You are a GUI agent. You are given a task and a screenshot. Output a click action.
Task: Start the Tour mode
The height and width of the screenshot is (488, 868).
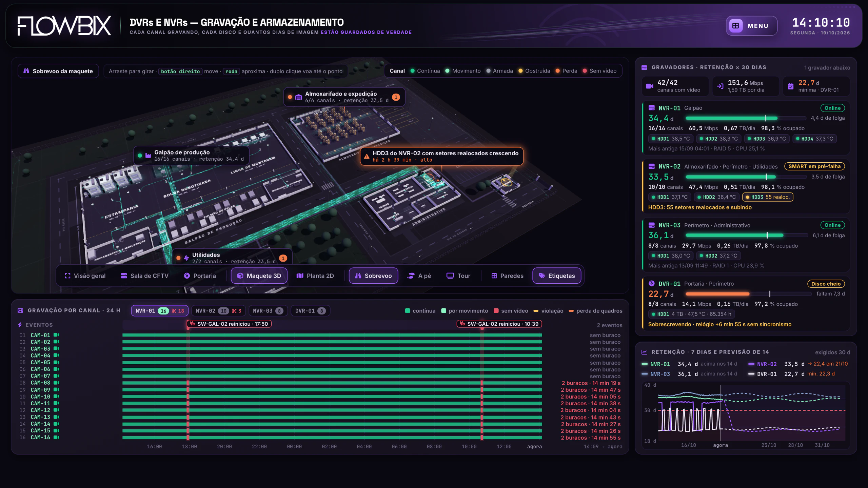tap(458, 276)
